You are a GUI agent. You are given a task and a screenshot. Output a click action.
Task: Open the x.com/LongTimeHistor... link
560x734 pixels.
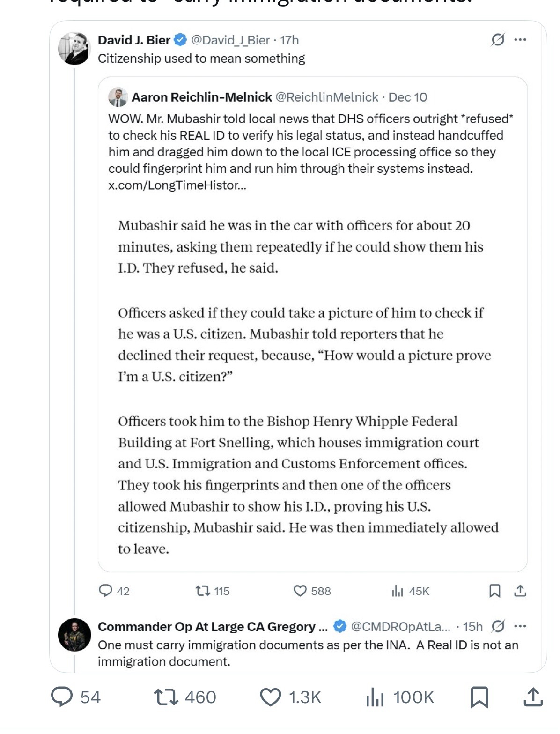click(x=177, y=185)
